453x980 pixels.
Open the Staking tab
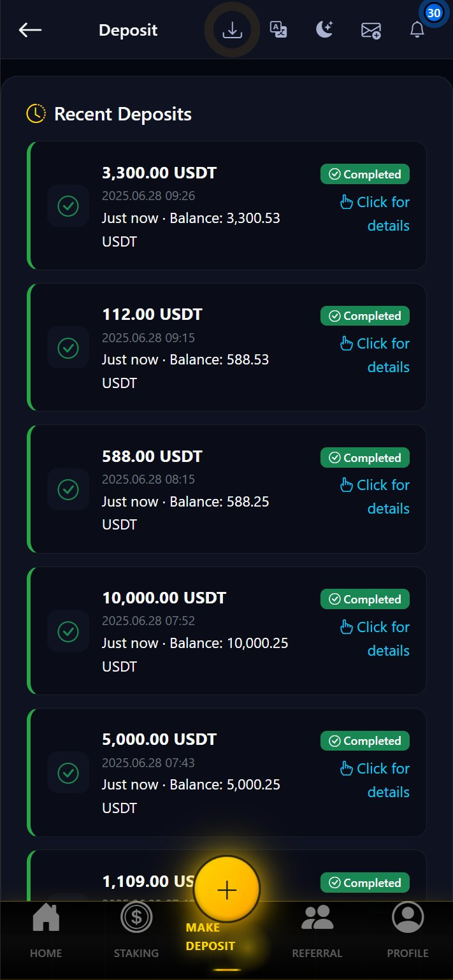(x=136, y=931)
